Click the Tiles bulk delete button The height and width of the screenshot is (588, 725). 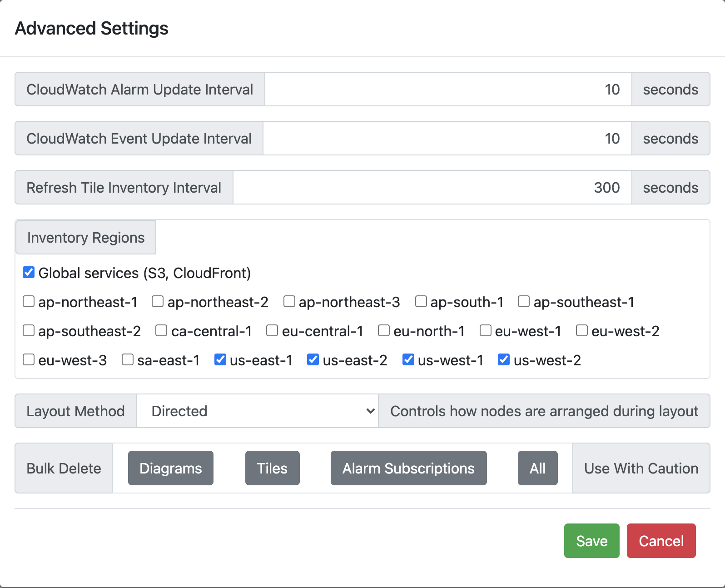click(273, 468)
